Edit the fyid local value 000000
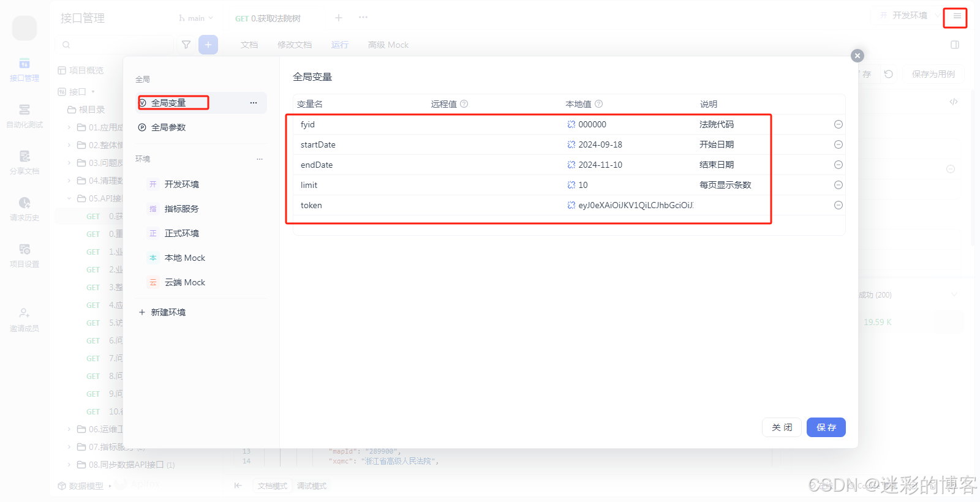This screenshot has width=980, height=502. (x=628, y=124)
